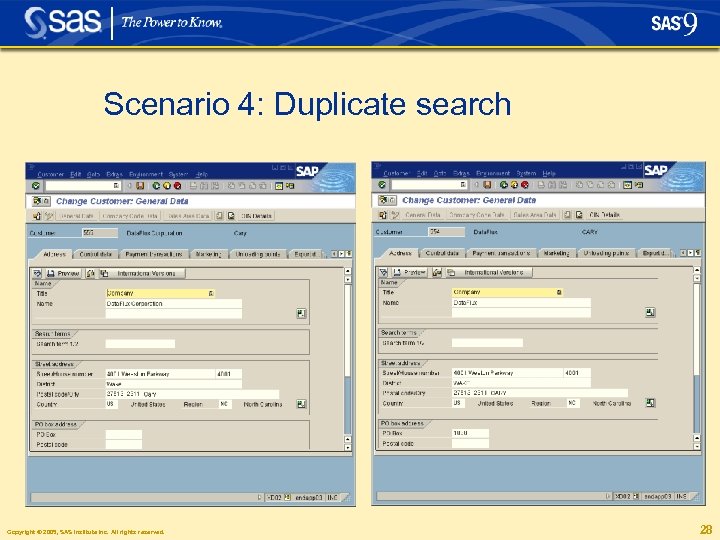
Task: Switch to Unloading points tab in right window
Action: pos(606,253)
